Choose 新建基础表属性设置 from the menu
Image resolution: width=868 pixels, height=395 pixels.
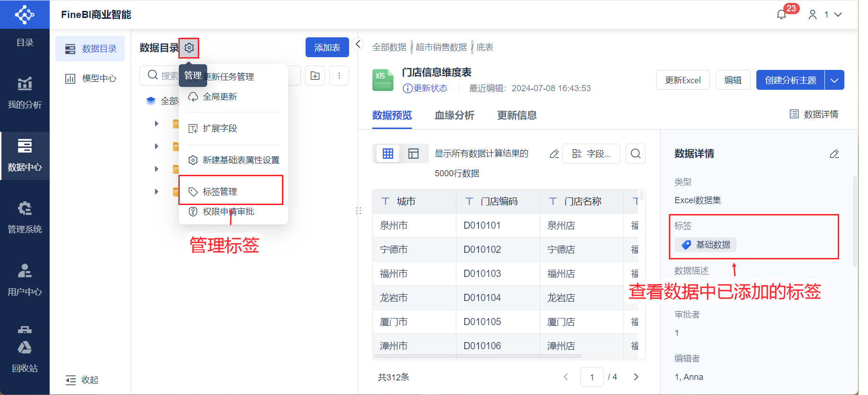[233, 160]
